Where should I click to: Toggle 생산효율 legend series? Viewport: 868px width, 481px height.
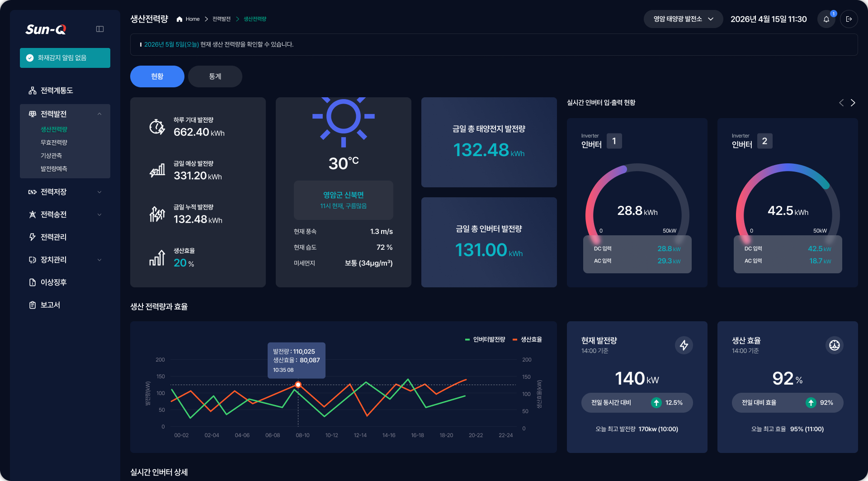click(x=527, y=339)
